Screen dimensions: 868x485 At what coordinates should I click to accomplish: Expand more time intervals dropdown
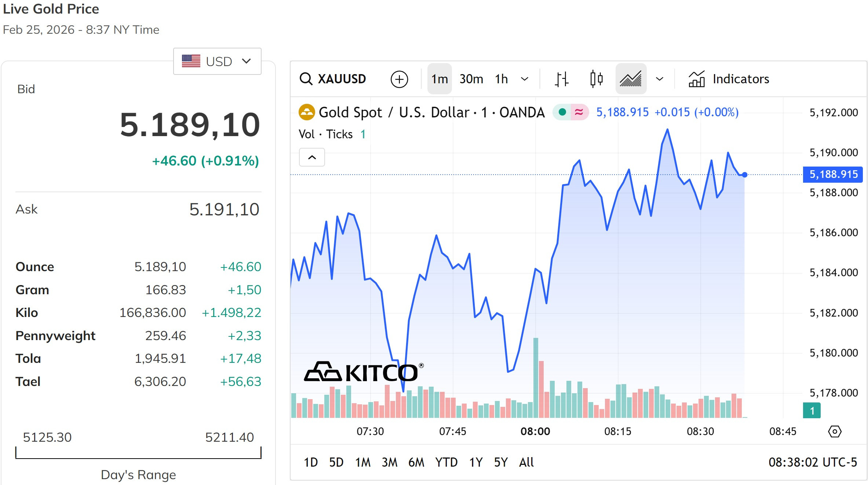(x=525, y=79)
